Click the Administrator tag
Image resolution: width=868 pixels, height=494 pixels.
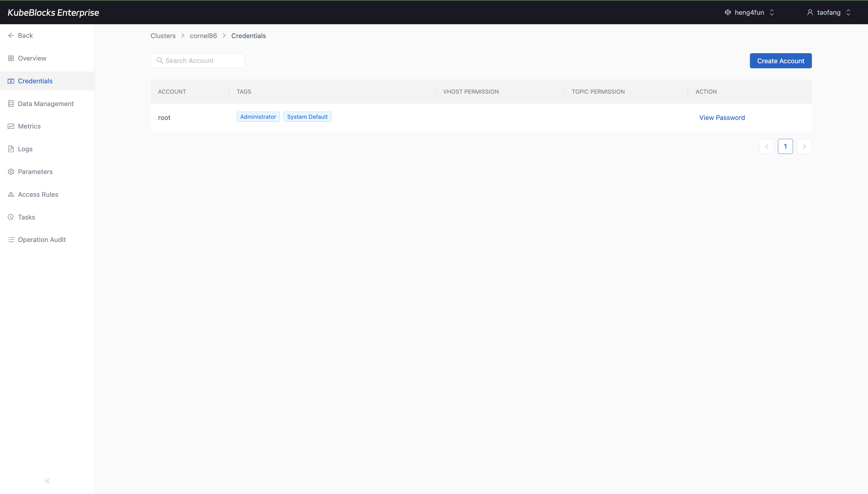258,117
